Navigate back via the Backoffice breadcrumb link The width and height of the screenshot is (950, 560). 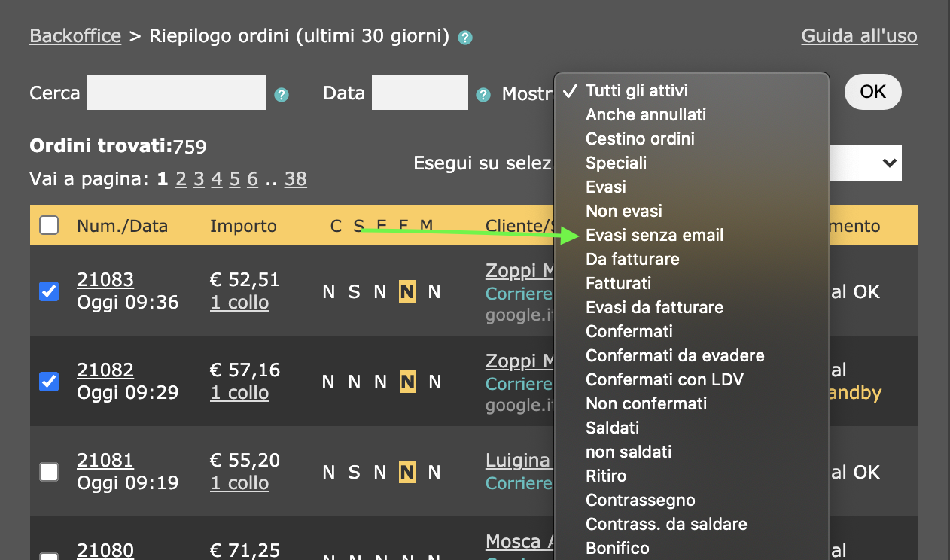pos(75,36)
